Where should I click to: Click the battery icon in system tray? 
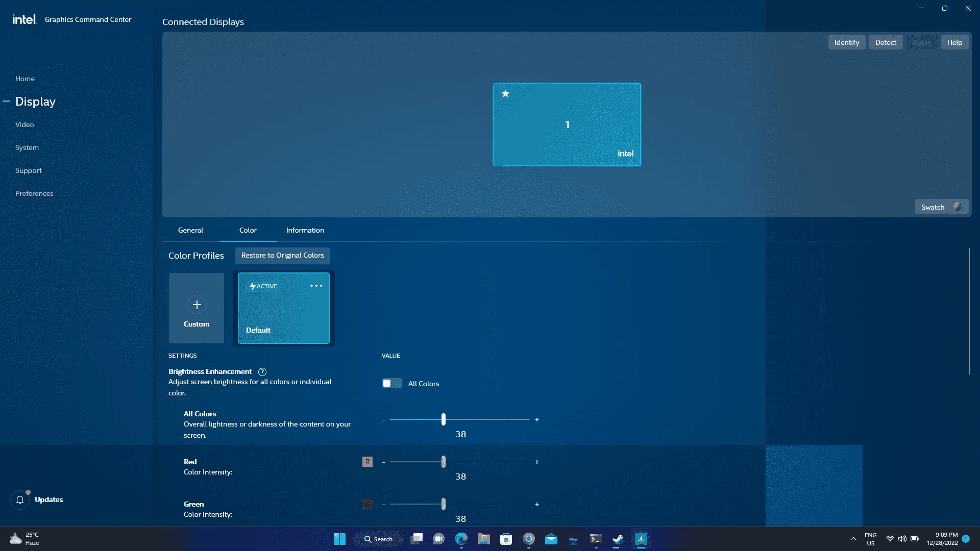click(x=915, y=539)
